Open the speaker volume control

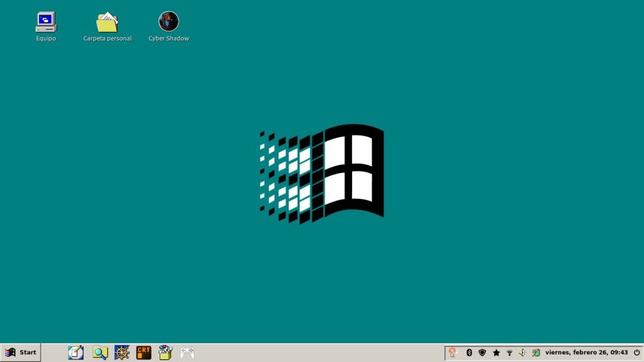[523, 353]
